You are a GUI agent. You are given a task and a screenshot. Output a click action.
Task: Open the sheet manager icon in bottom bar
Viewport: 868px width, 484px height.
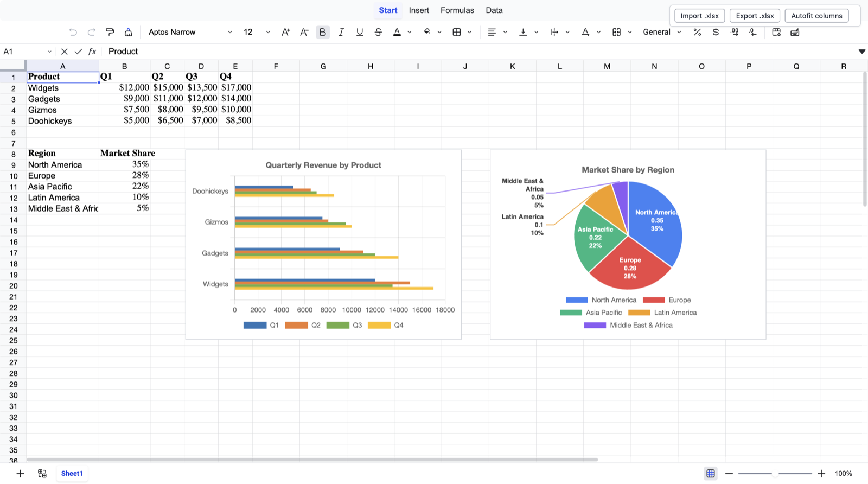coord(42,474)
